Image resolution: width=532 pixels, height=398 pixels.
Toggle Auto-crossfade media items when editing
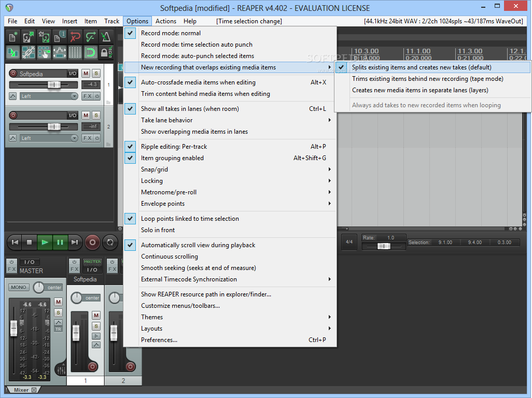230,82
